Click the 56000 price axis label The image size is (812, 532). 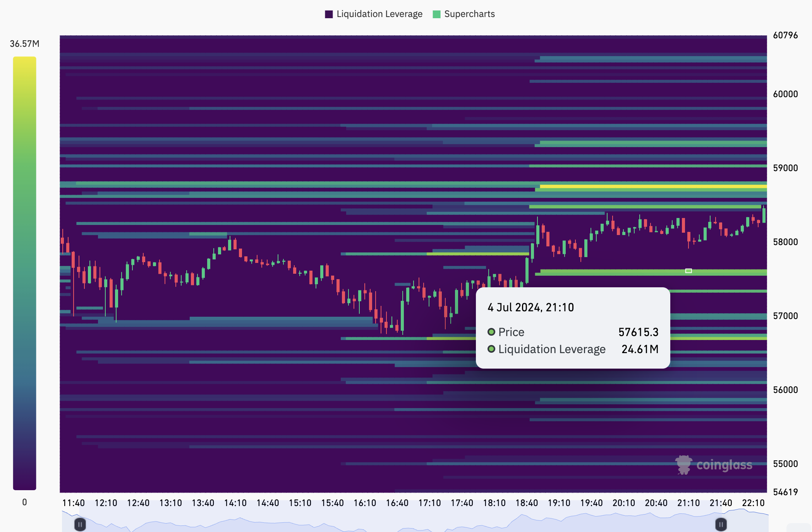pyautogui.click(x=785, y=390)
